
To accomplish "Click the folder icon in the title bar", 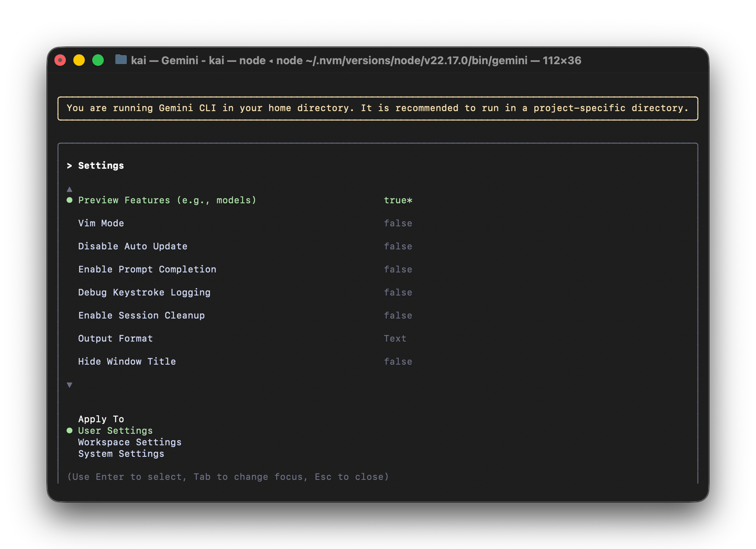I will 121,60.
